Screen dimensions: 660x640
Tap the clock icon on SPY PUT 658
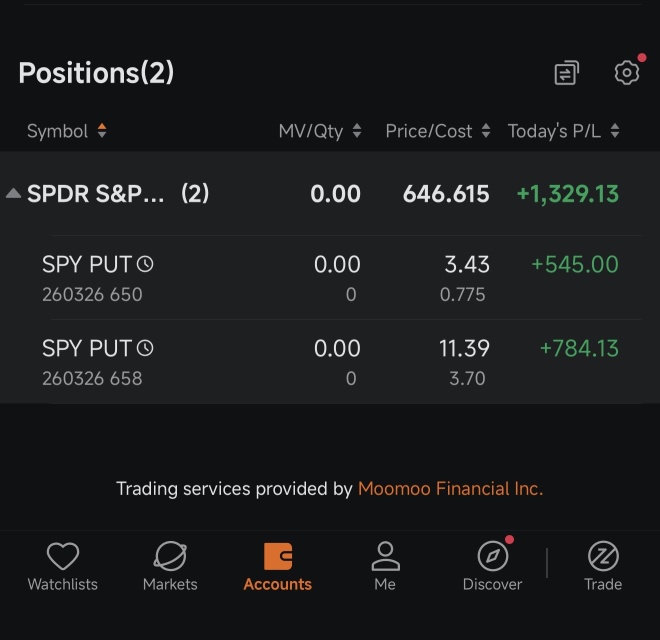145,348
